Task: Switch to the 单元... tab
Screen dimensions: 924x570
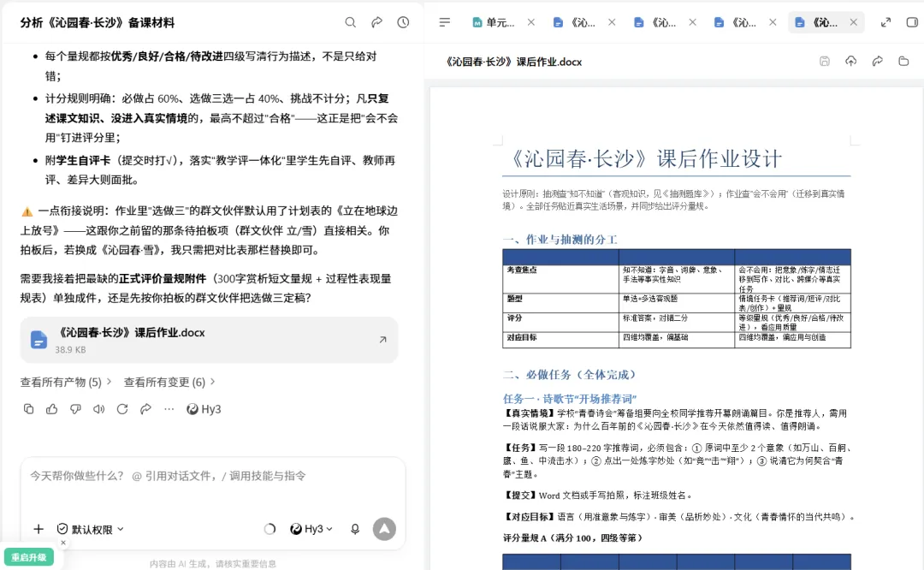Action: point(494,22)
